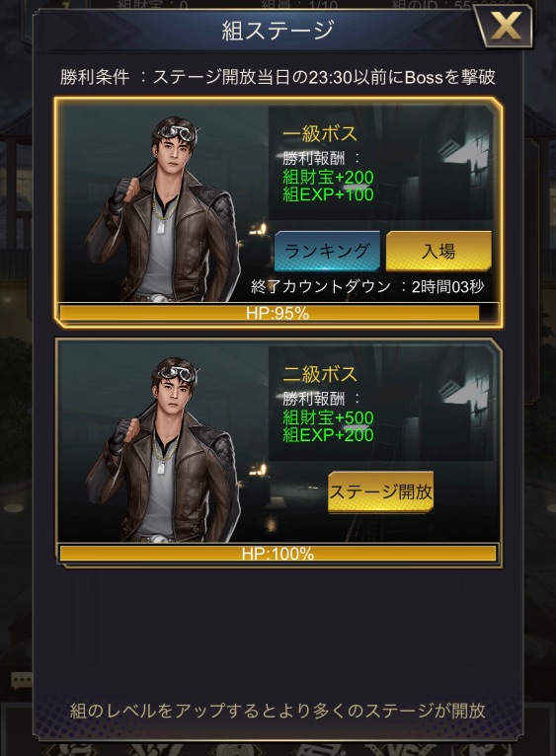
Task: Select the 二級ボス stage title
Action: tap(320, 374)
